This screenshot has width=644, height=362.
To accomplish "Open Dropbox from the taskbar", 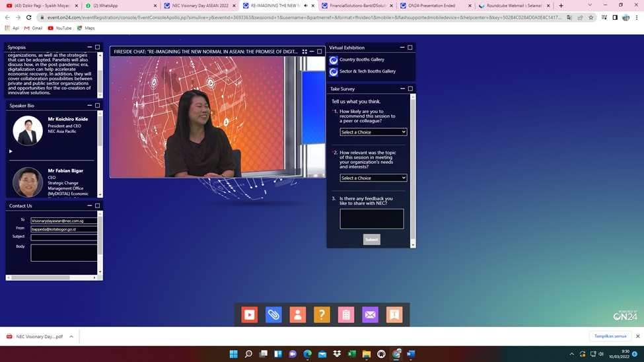I will [x=338, y=354].
